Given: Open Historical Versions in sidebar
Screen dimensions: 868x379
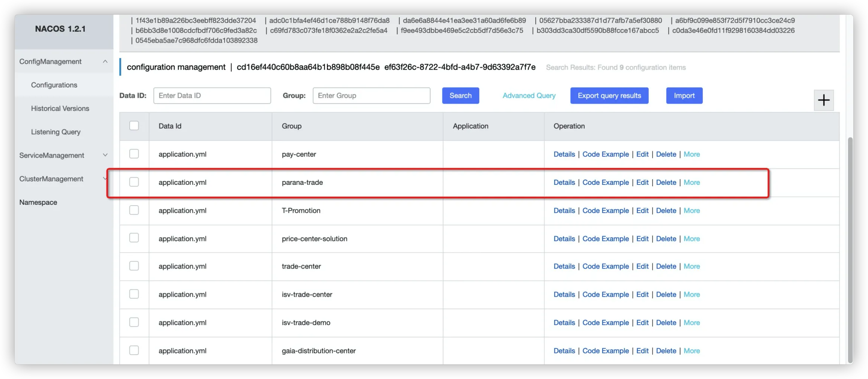Looking at the screenshot, I should [60, 108].
